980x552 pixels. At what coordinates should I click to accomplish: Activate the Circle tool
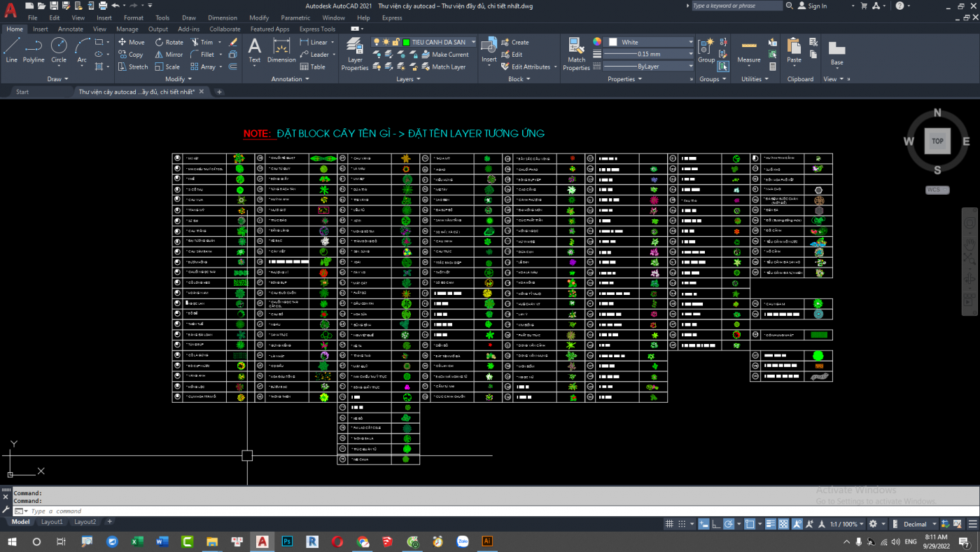point(59,50)
